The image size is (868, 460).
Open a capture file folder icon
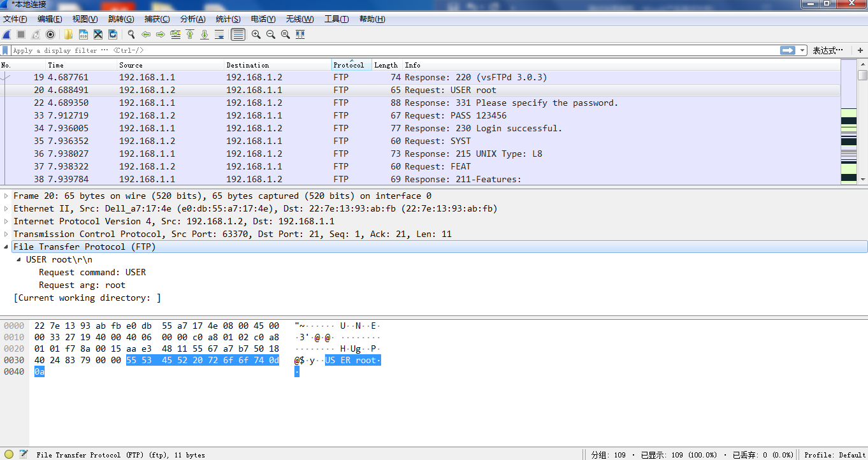point(68,34)
